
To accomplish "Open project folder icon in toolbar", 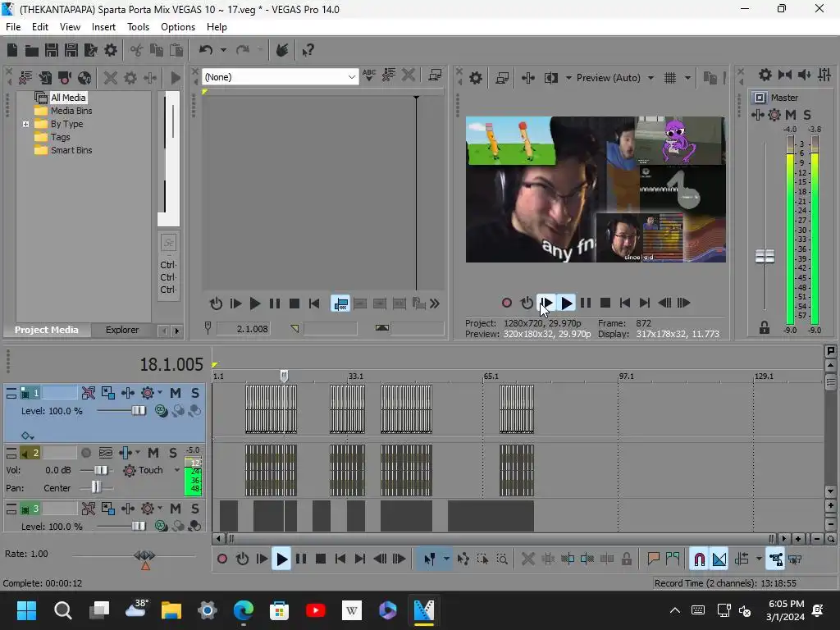I will pos(32,50).
